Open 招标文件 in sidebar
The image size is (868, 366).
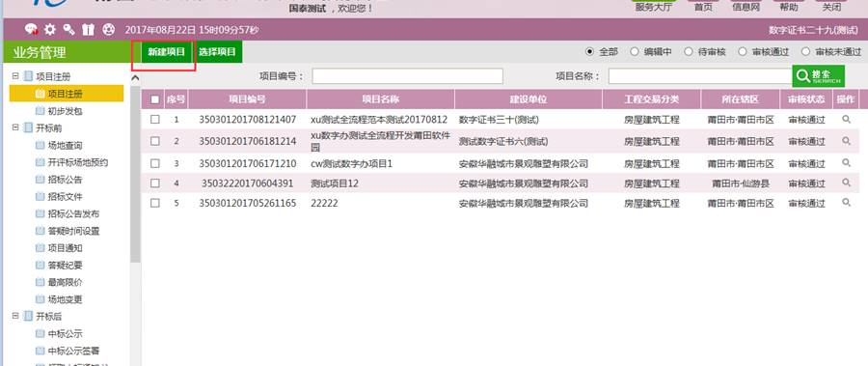pyautogui.click(x=65, y=197)
